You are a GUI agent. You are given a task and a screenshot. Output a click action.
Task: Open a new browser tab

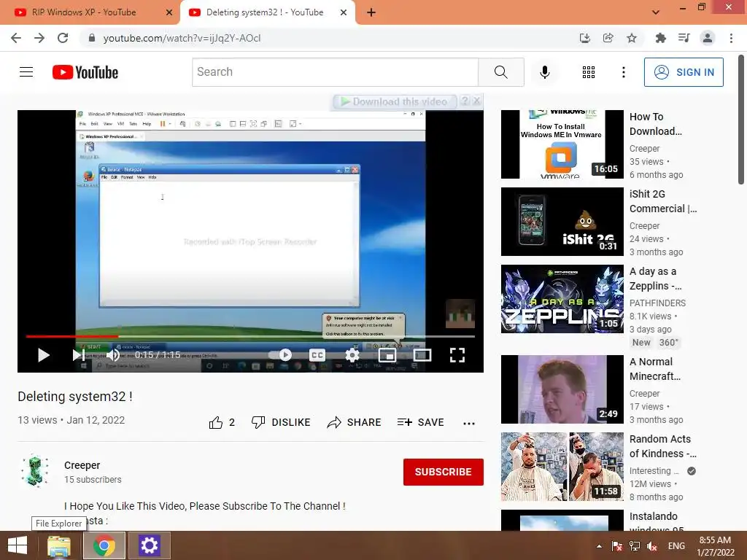(371, 12)
